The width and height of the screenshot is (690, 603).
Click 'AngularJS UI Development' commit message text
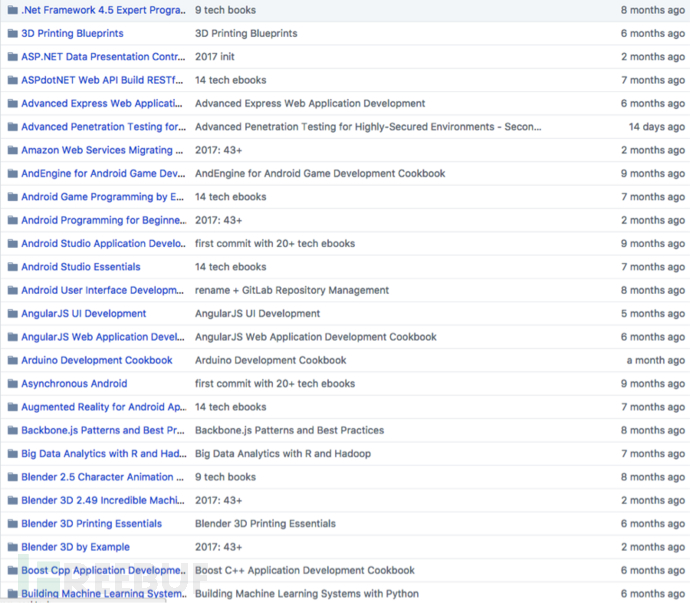257,313
